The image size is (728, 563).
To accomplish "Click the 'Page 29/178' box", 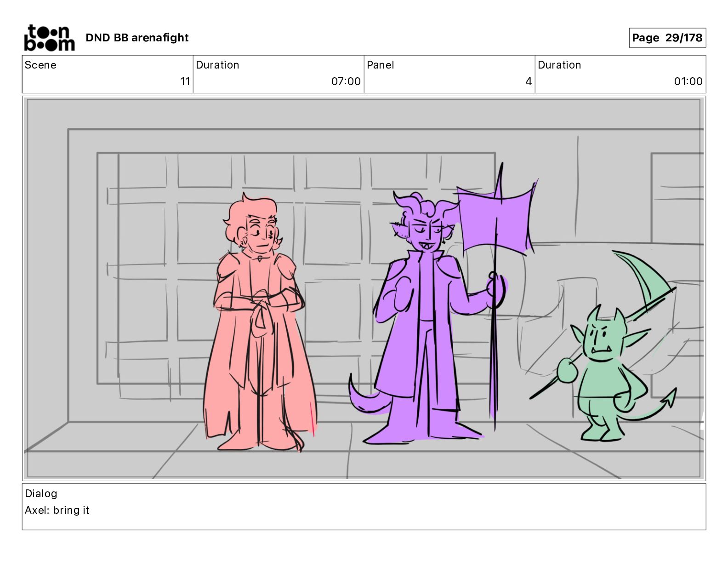I will (x=667, y=38).
